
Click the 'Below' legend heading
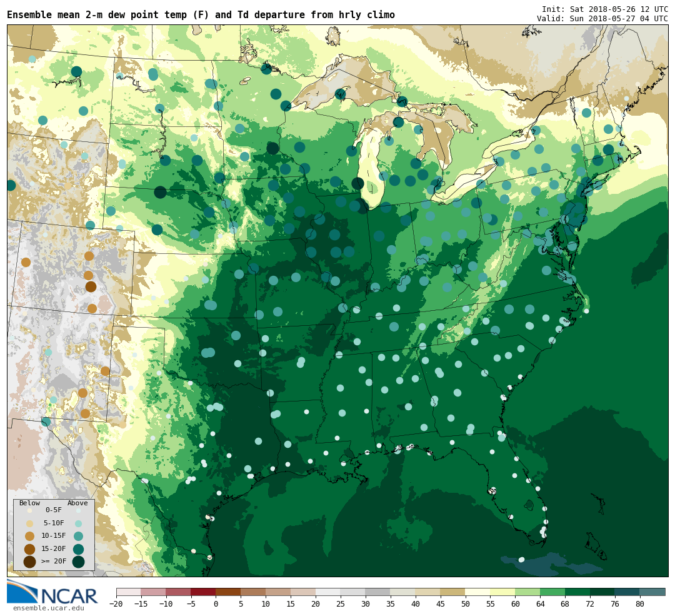click(30, 503)
